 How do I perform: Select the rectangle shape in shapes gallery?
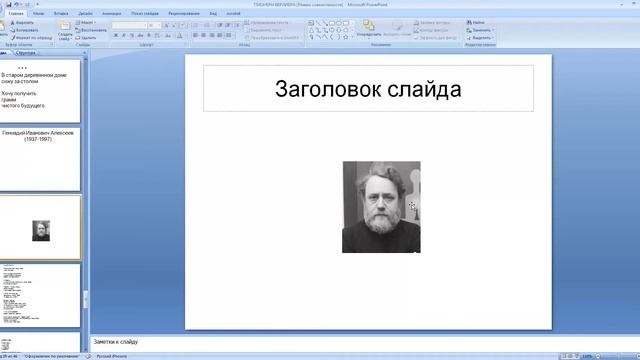click(x=332, y=23)
